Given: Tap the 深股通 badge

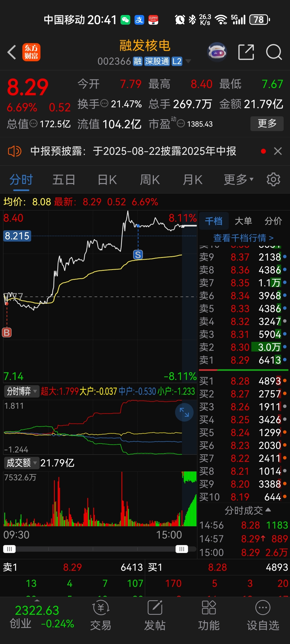Looking at the screenshot, I should (157, 61).
